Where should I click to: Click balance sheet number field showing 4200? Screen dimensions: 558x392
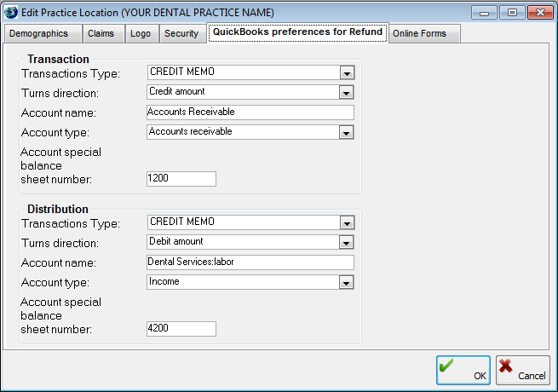pos(181,329)
